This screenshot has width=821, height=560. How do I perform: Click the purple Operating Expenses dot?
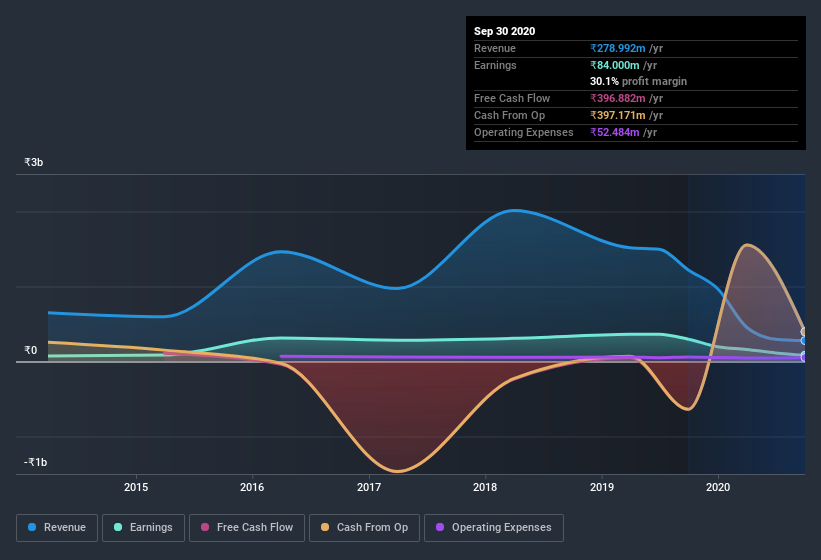click(x=440, y=527)
